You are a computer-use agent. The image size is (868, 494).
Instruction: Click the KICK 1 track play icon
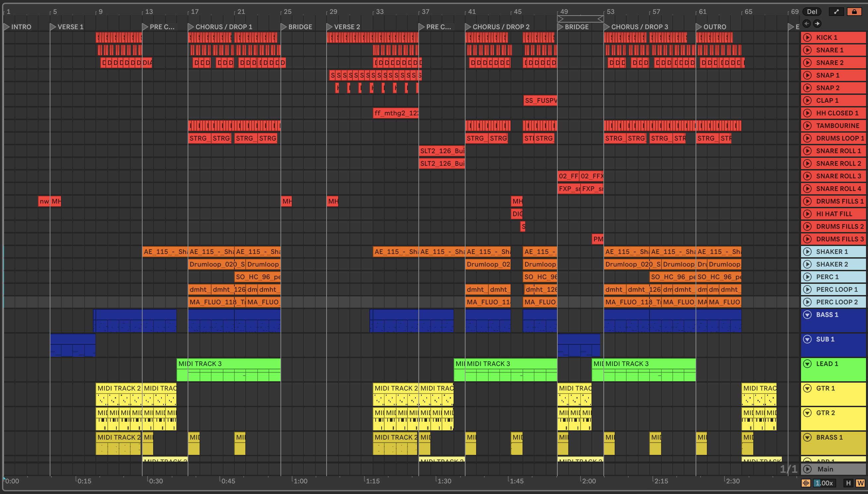807,37
